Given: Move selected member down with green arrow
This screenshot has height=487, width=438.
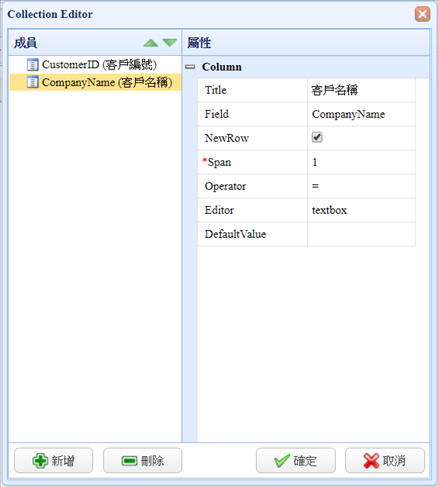Looking at the screenshot, I should tap(170, 43).
